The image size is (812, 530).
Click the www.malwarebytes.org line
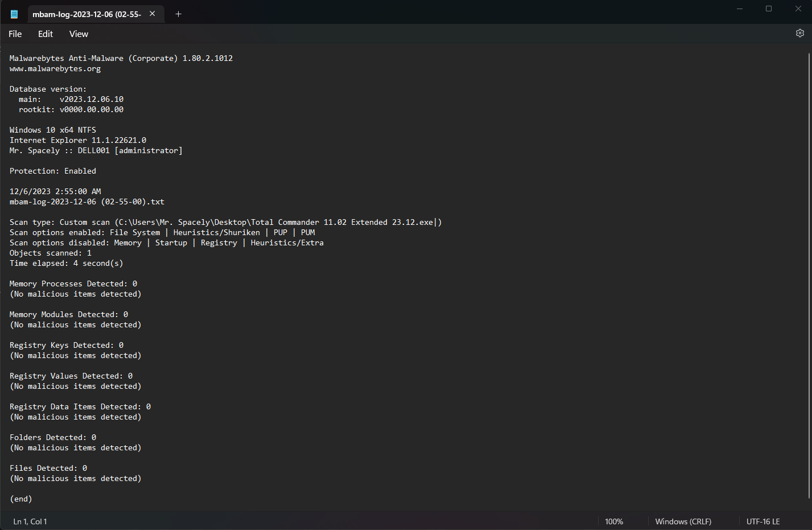point(55,68)
